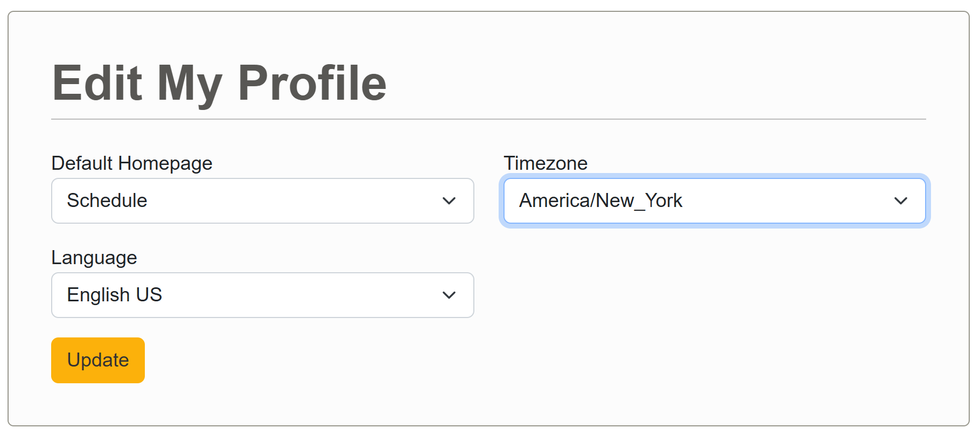Click the chevron arrow beside Schedule
This screenshot has height=435, width=980.
pos(449,201)
